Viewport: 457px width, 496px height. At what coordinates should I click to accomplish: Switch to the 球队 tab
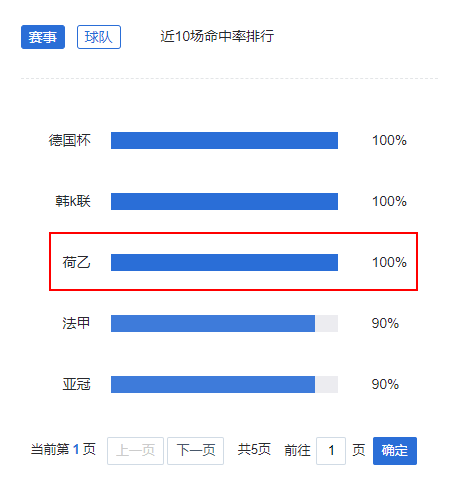pyautogui.click(x=99, y=37)
